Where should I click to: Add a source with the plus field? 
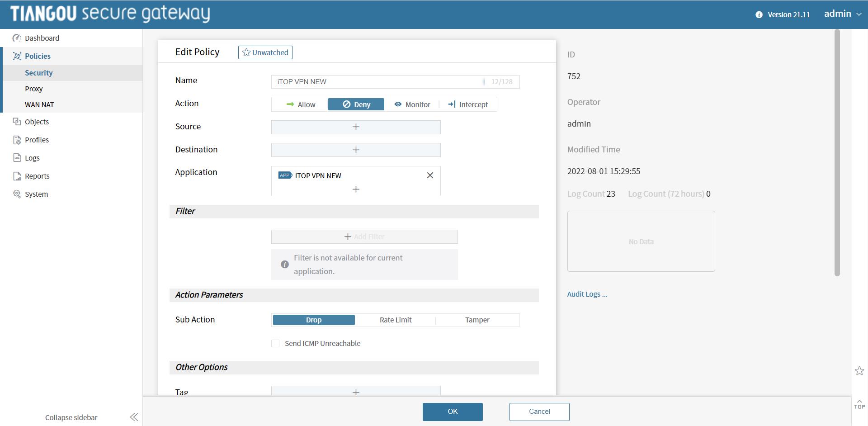(x=356, y=127)
